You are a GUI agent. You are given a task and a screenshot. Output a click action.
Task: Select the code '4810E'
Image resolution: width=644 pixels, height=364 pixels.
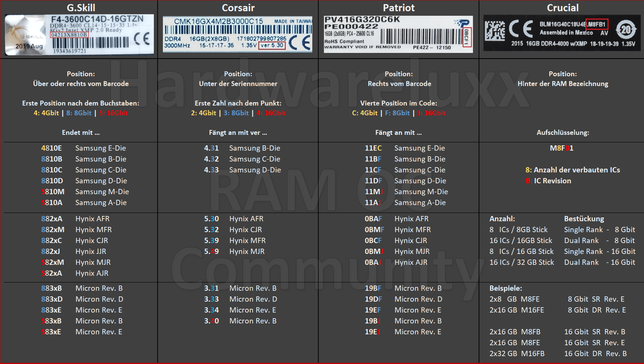pos(51,148)
